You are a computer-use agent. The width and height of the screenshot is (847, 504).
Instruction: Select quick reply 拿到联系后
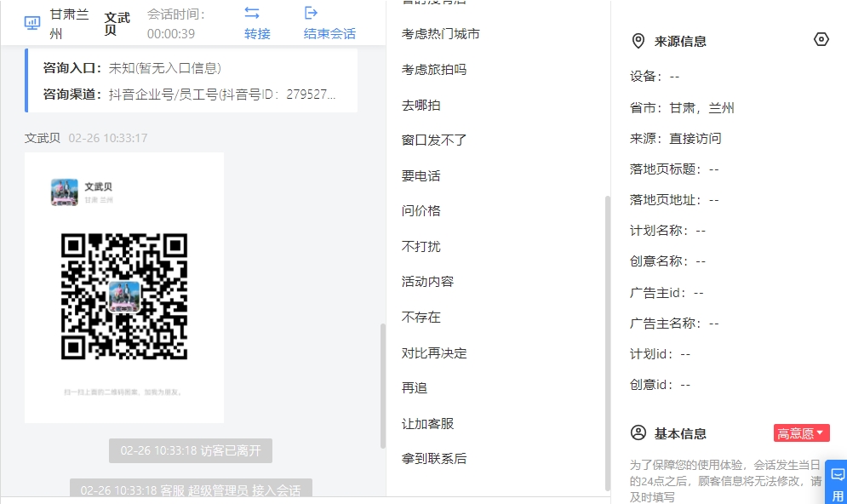pyautogui.click(x=434, y=459)
